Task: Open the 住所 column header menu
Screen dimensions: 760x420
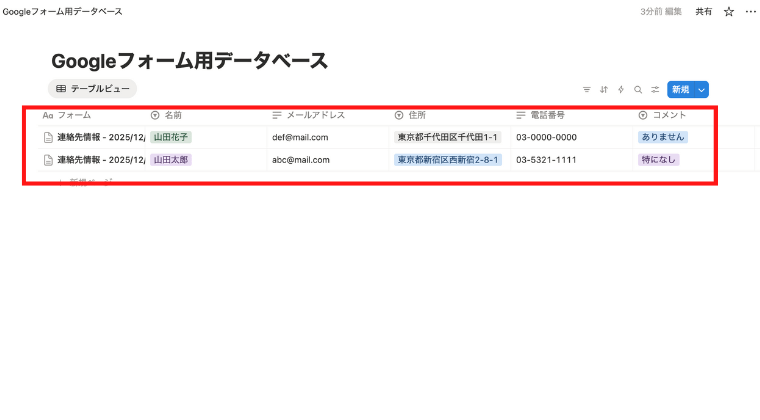Action: point(417,115)
